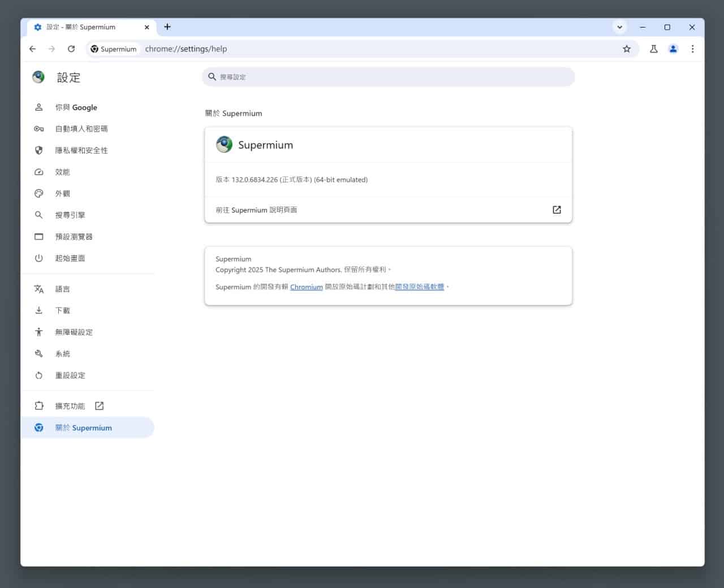Open 你與 Google settings section
724x588 pixels.
pyautogui.click(x=76, y=107)
